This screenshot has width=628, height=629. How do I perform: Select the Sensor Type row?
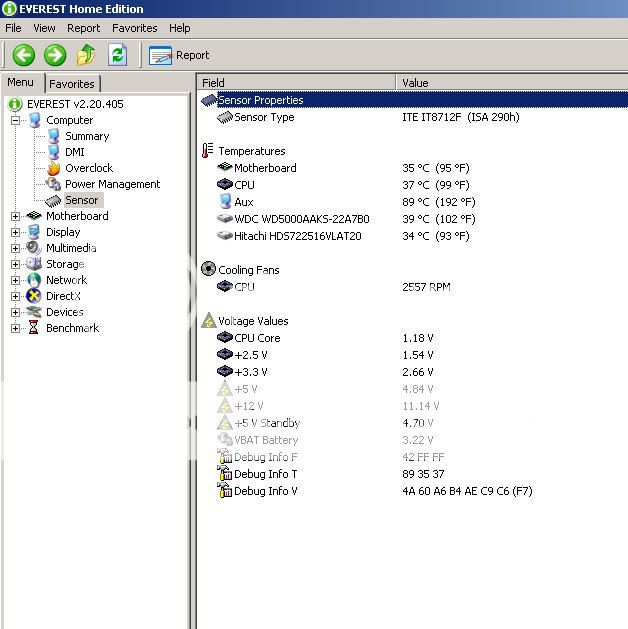coord(413,117)
